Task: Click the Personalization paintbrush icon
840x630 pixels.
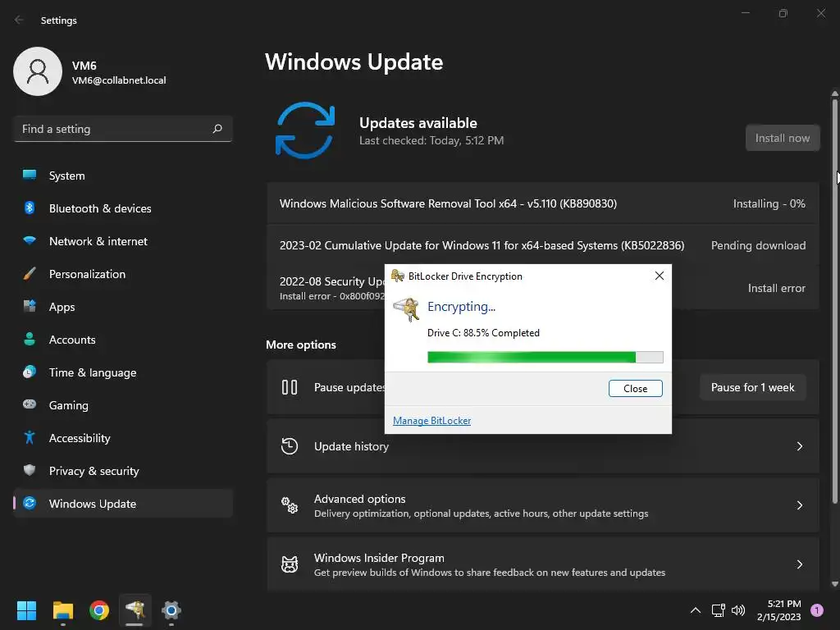Action: pyautogui.click(x=30, y=274)
